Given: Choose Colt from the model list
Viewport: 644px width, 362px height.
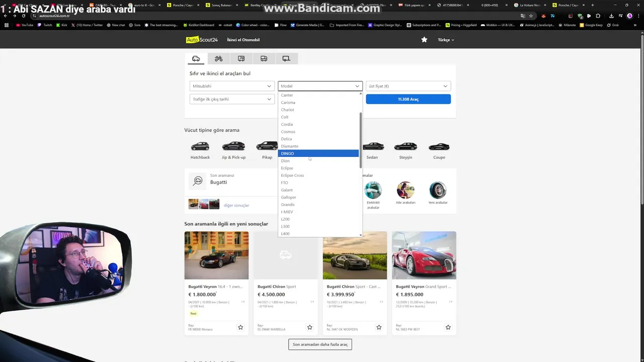Looking at the screenshot, I should click(x=318, y=117).
